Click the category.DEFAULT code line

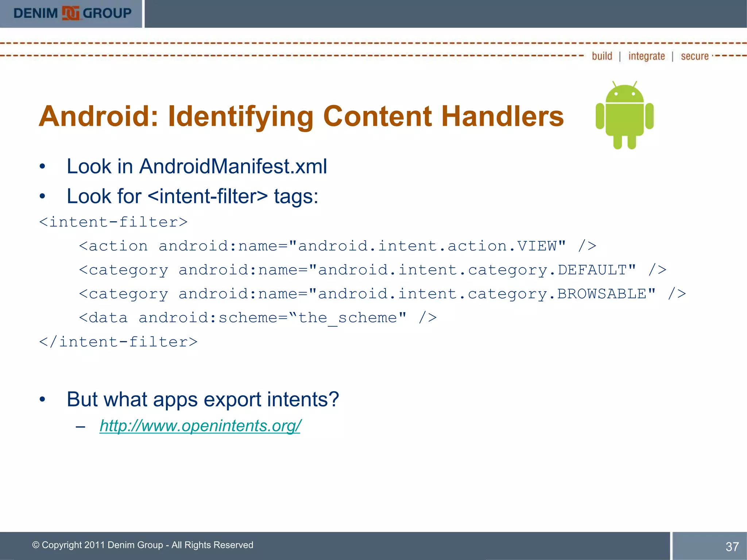pos(372,270)
